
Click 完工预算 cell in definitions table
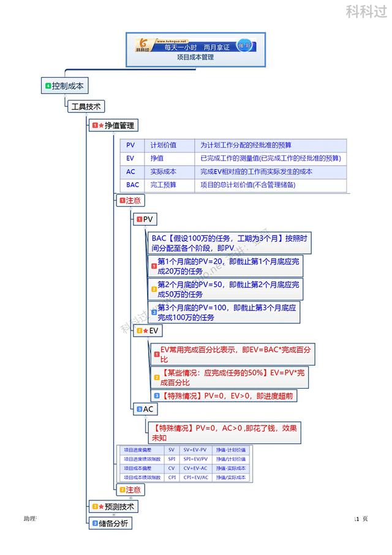point(170,185)
